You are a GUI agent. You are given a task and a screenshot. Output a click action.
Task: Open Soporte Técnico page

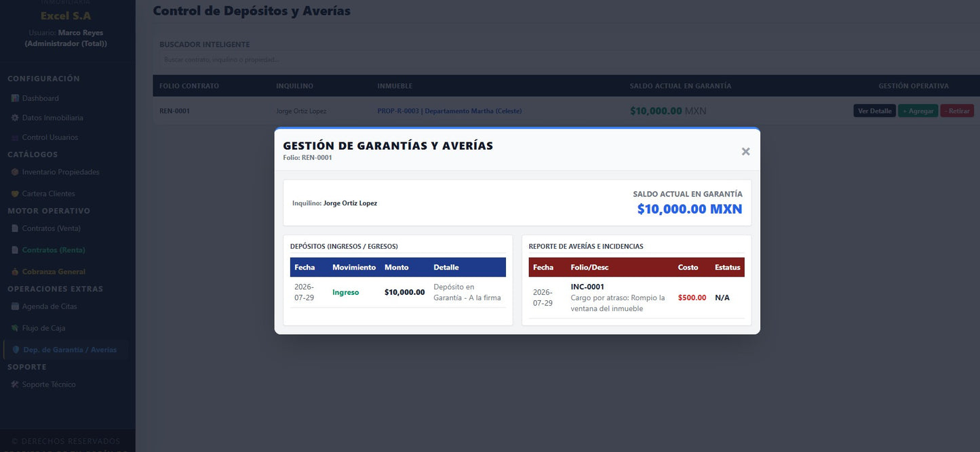49,384
